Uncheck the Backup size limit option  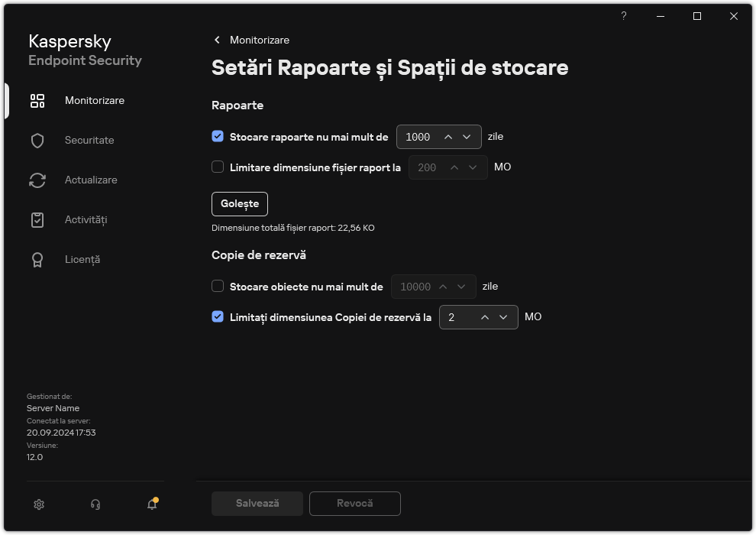click(x=218, y=316)
